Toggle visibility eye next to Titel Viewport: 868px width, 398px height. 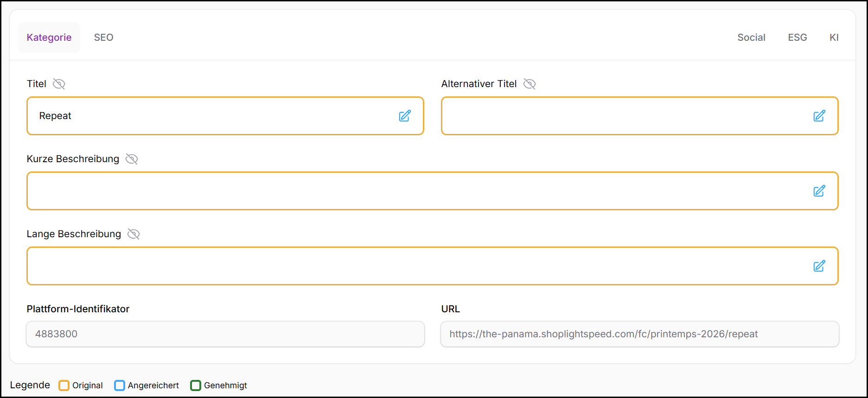click(x=59, y=84)
